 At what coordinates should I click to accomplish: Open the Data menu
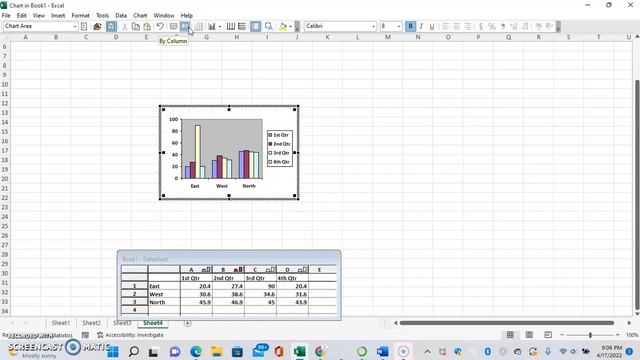click(x=121, y=16)
